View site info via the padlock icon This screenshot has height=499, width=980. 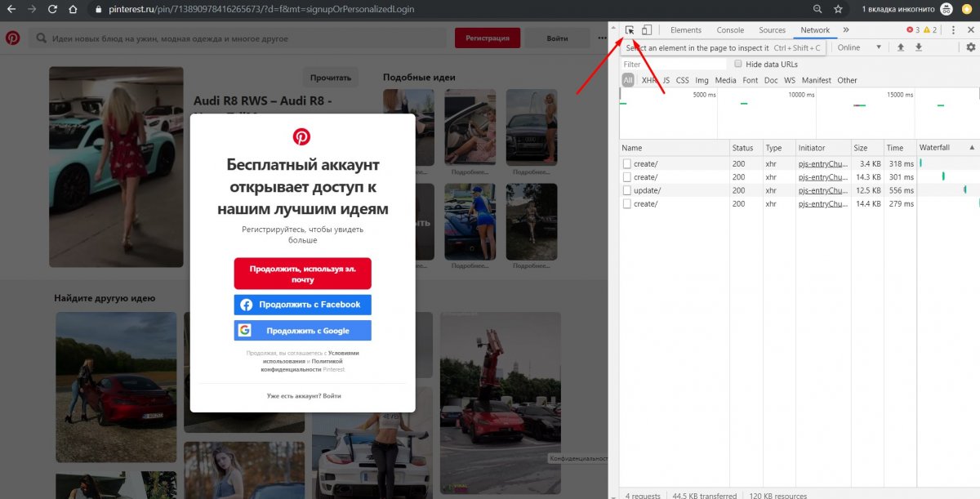[97, 10]
